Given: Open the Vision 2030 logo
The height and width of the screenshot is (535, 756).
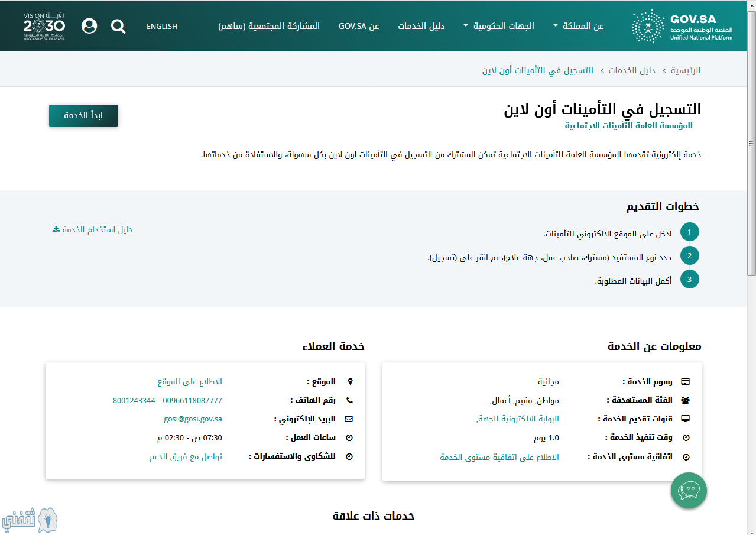Looking at the screenshot, I should click(x=44, y=25).
